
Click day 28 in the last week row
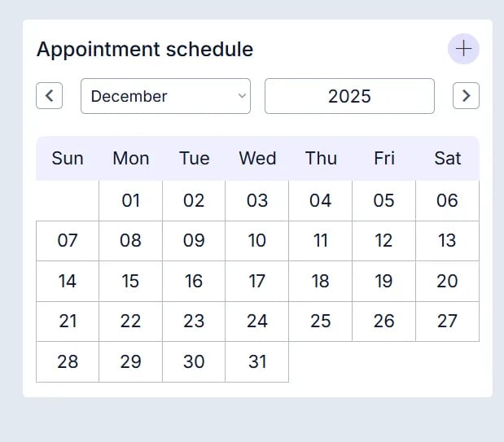tap(68, 361)
